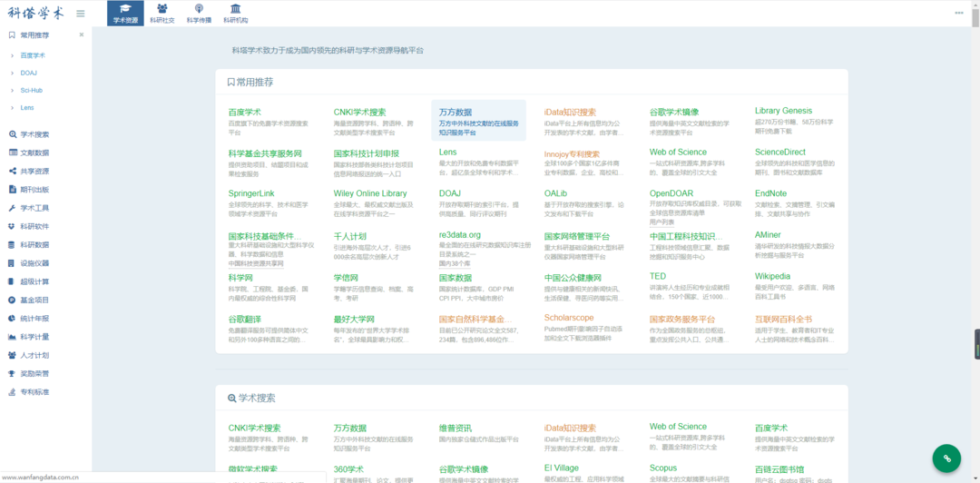Open the EI Village link

[562, 468]
